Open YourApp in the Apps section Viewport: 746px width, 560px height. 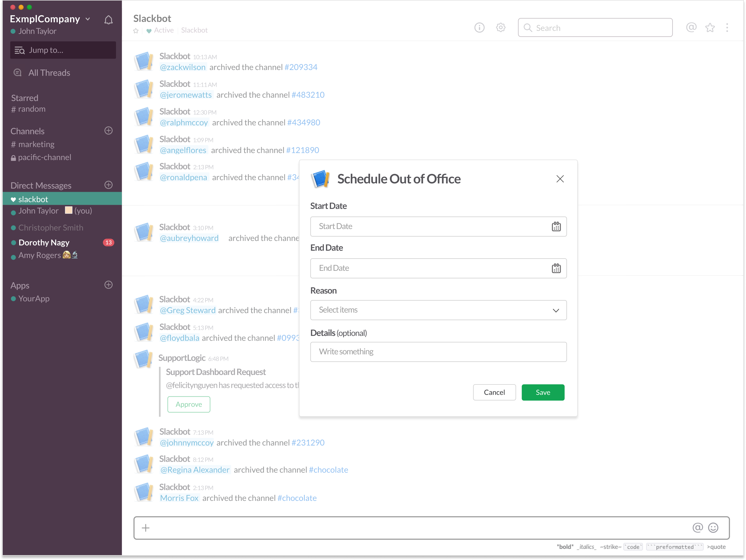(30, 298)
